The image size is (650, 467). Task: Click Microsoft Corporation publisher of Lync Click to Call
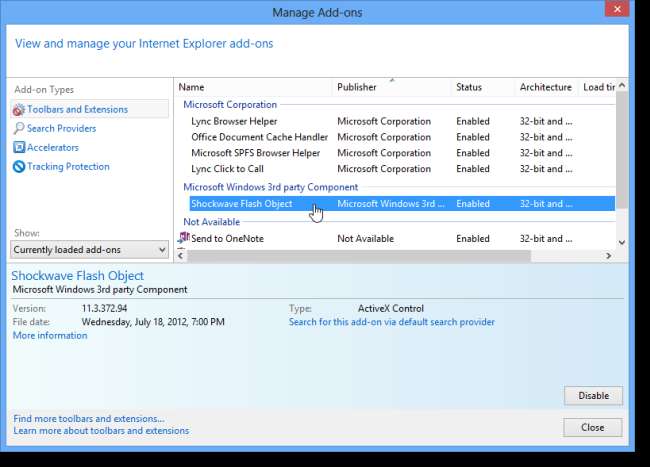384,169
